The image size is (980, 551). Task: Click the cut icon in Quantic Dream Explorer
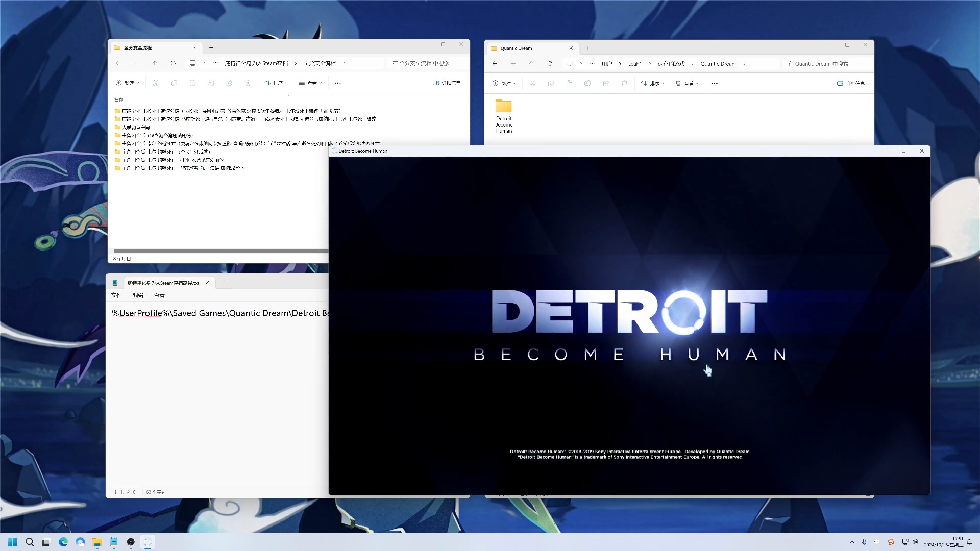pos(532,83)
